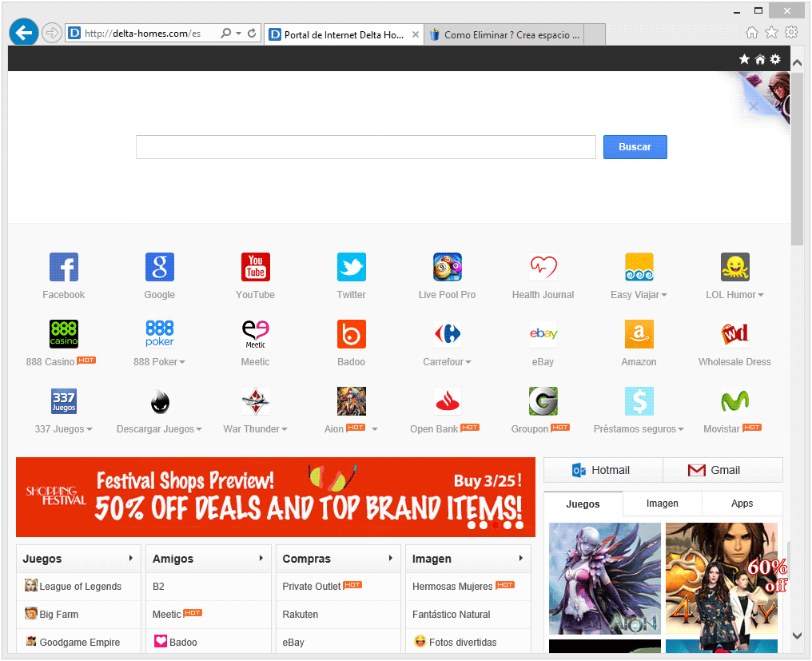Click the vertical scrollbar down arrow

click(x=797, y=635)
